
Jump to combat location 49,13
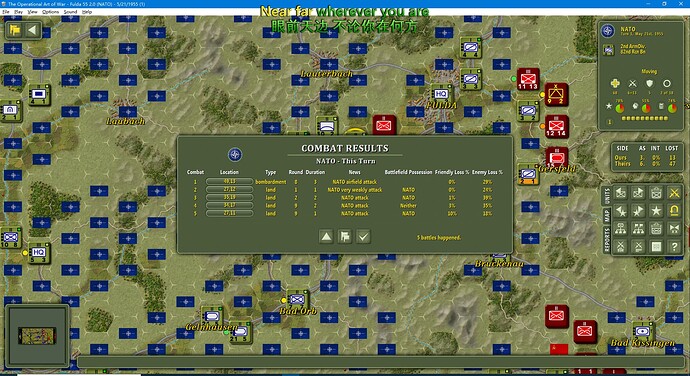coord(229,181)
